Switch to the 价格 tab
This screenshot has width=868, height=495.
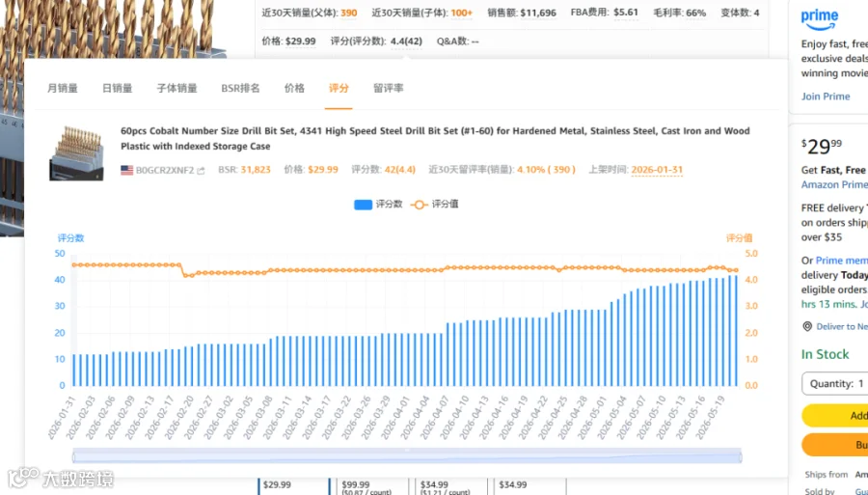coord(294,88)
